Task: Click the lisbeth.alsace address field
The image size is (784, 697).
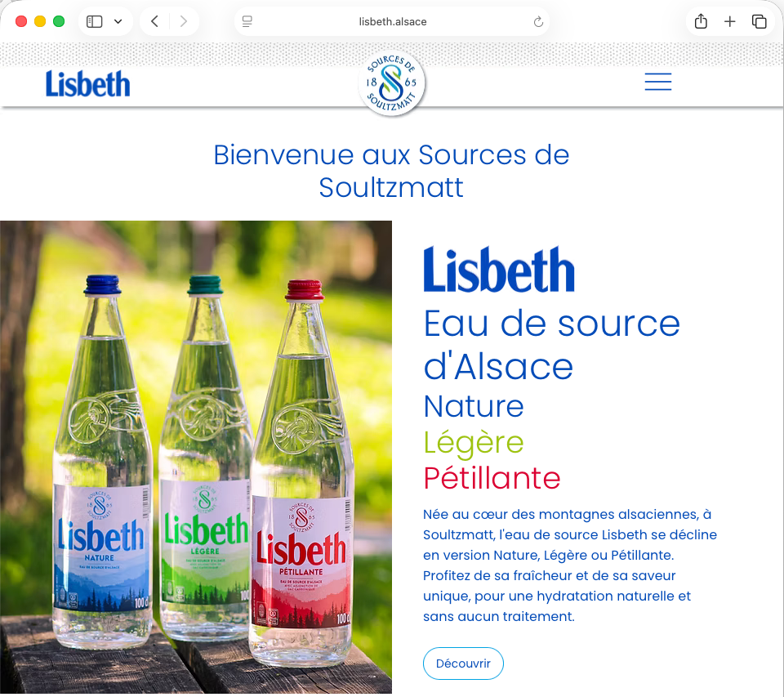Action: coord(392,21)
